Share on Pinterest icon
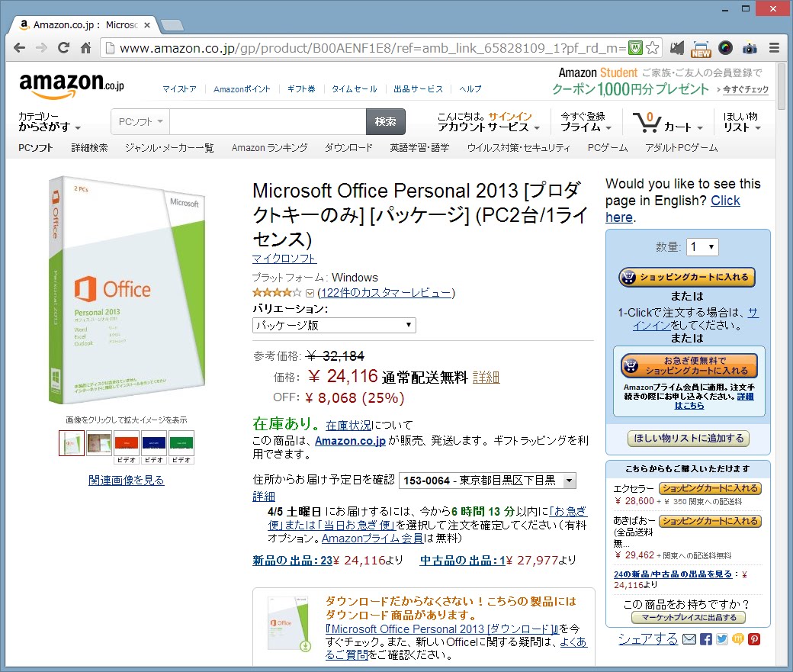The image size is (793, 672). (x=754, y=639)
